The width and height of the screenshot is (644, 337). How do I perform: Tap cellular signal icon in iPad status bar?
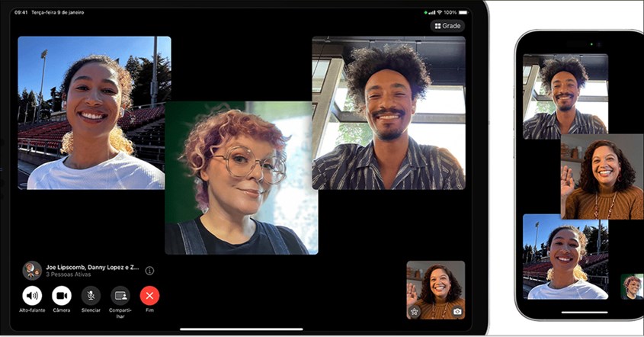click(431, 13)
